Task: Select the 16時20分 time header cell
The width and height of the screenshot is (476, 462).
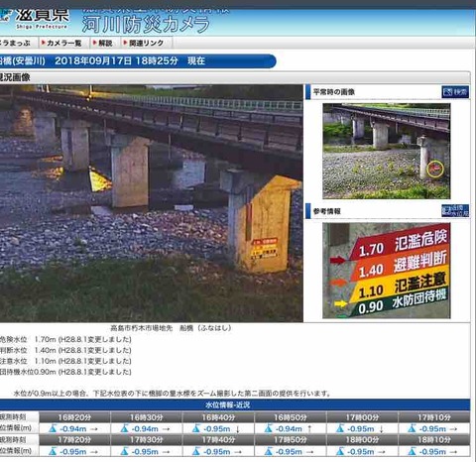Action: [74, 417]
